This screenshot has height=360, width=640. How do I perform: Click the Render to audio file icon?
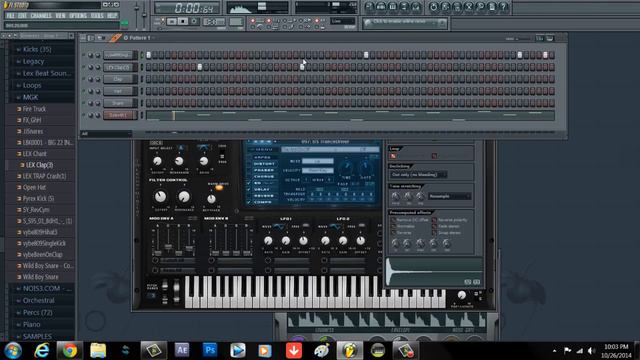[457, 7]
